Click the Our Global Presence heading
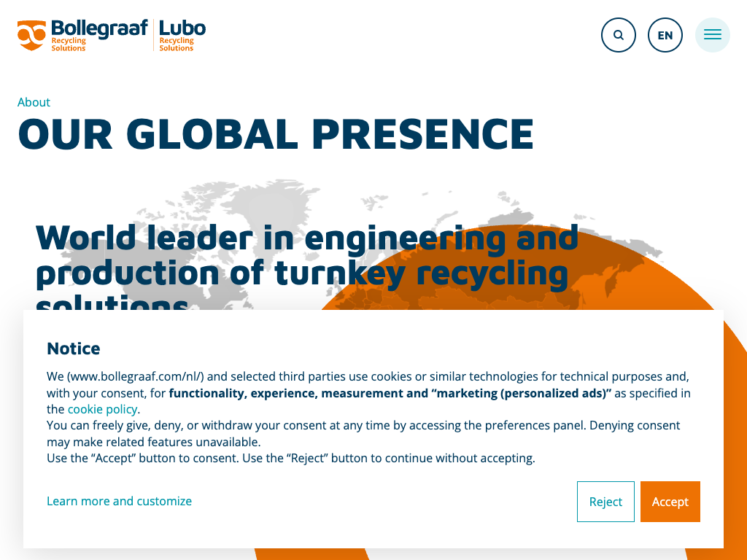The height and width of the screenshot is (560, 747). coord(276,134)
